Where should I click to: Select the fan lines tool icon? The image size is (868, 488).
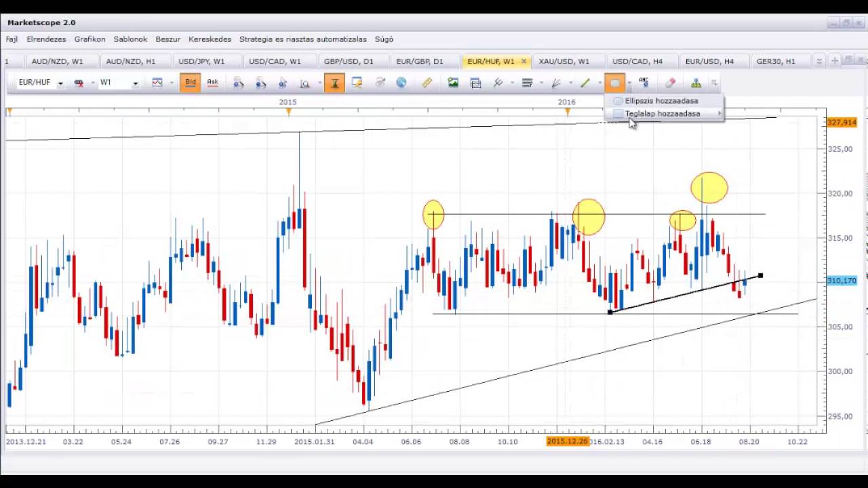pyautogui.click(x=556, y=83)
